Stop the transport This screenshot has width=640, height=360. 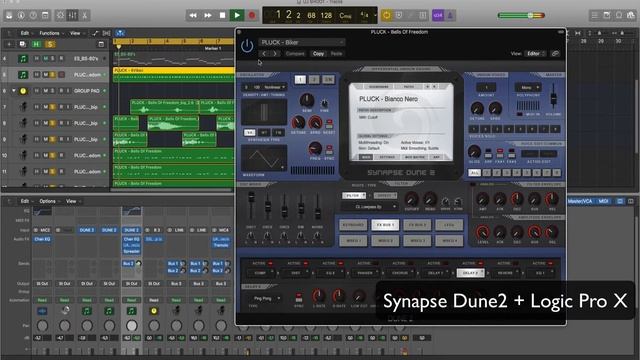222,16
